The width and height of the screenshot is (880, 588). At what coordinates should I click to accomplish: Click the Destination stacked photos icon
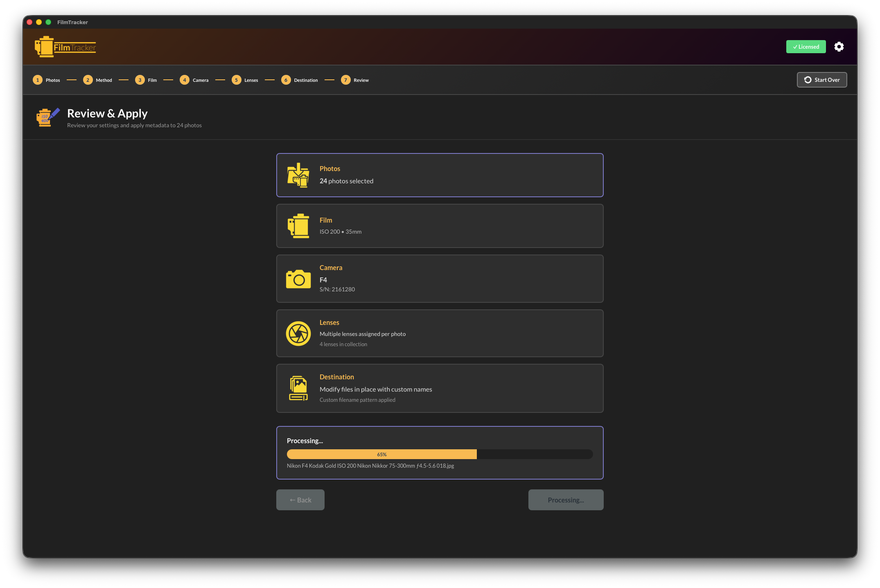click(x=298, y=388)
